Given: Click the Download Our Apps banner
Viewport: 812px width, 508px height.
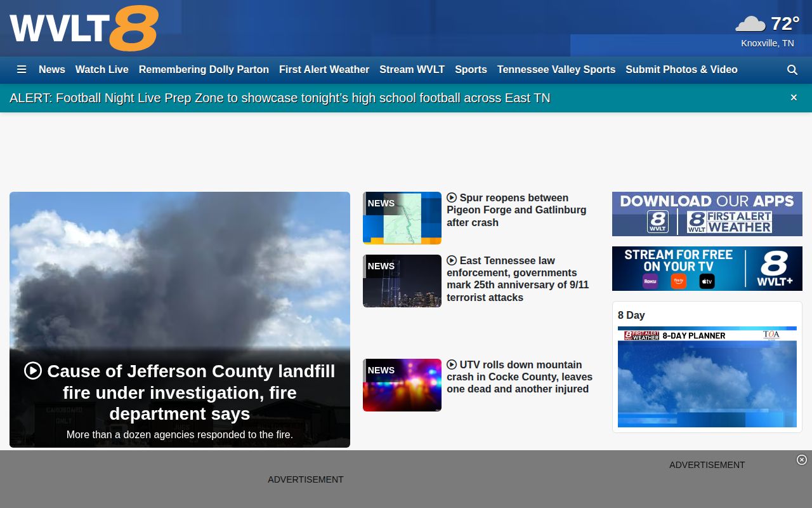Looking at the screenshot, I should point(707,214).
